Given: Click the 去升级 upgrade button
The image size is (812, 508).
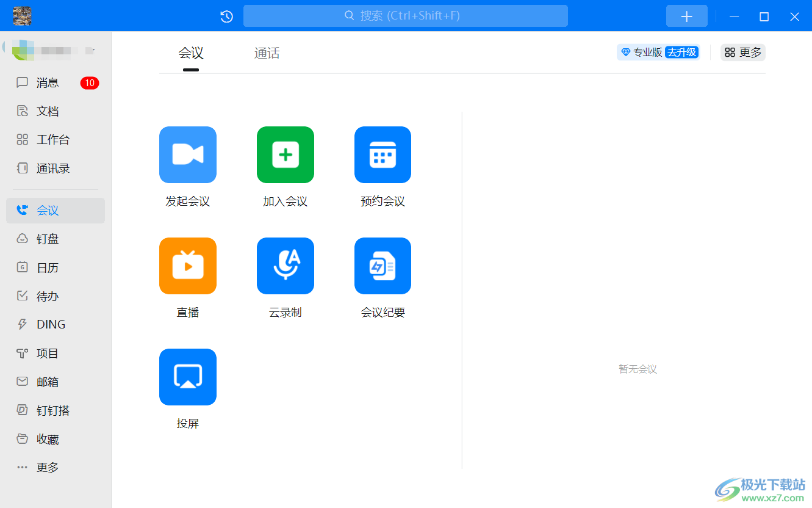Looking at the screenshot, I should point(682,53).
